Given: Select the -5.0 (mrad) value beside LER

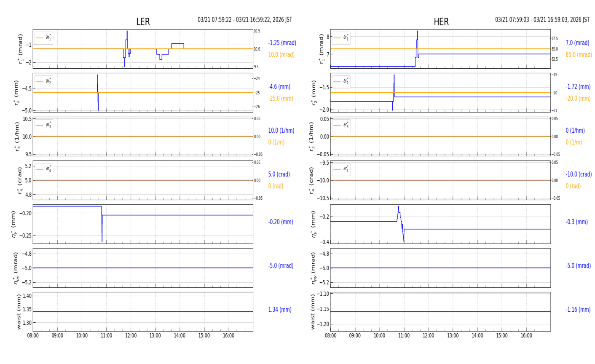Looking at the screenshot, I should coord(281,266).
